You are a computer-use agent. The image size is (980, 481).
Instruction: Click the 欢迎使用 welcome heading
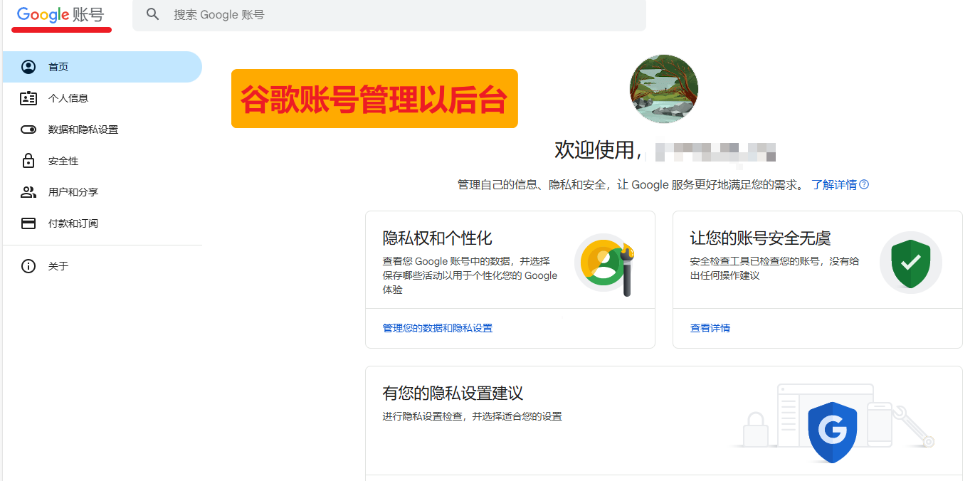point(599,150)
